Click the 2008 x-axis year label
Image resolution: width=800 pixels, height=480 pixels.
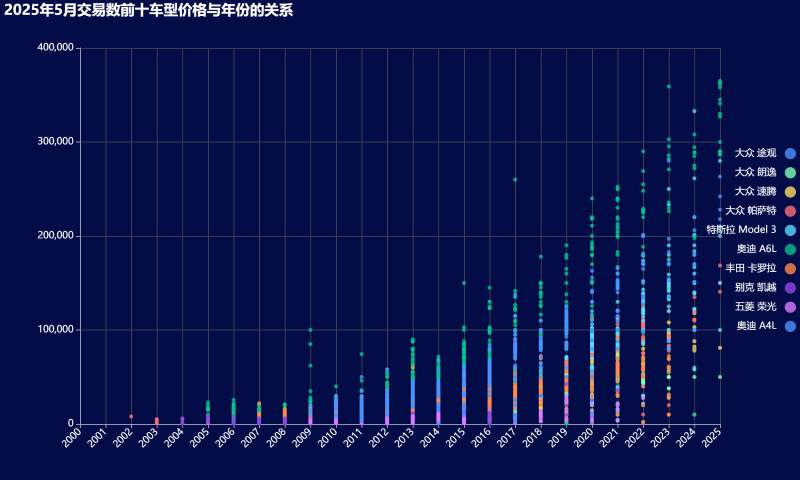pyautogui.click(x=276, y=437)
